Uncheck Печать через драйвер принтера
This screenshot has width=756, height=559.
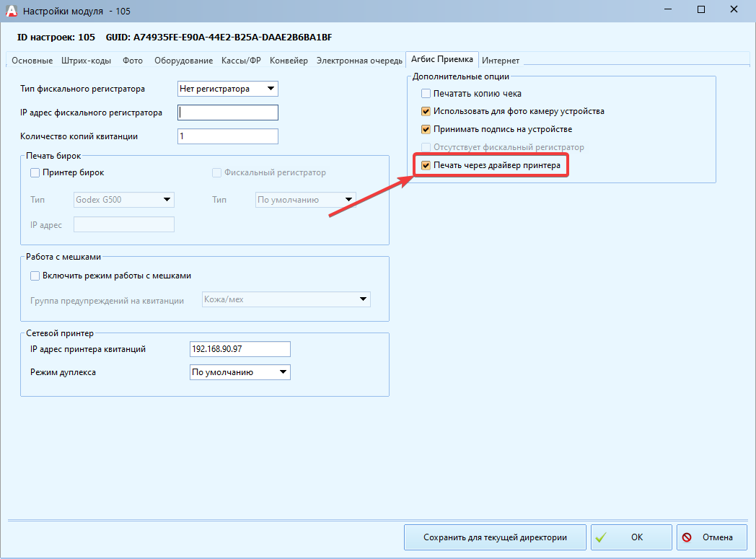426,165
